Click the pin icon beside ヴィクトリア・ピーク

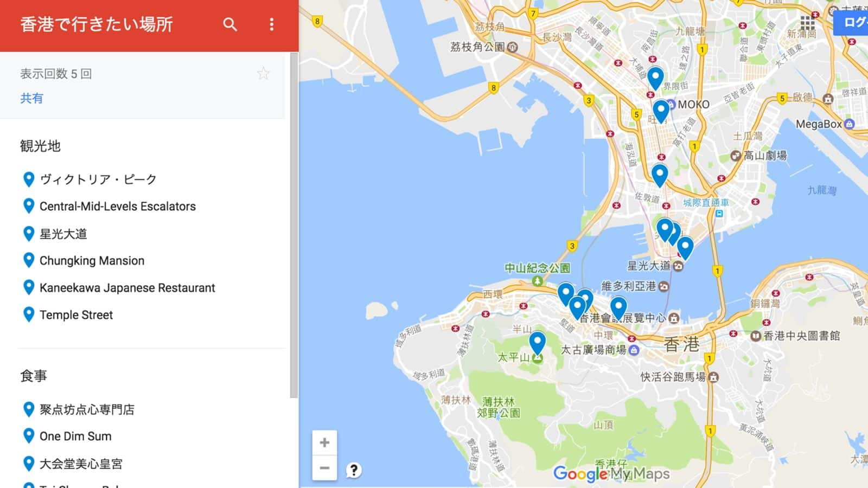pos(29,179)
